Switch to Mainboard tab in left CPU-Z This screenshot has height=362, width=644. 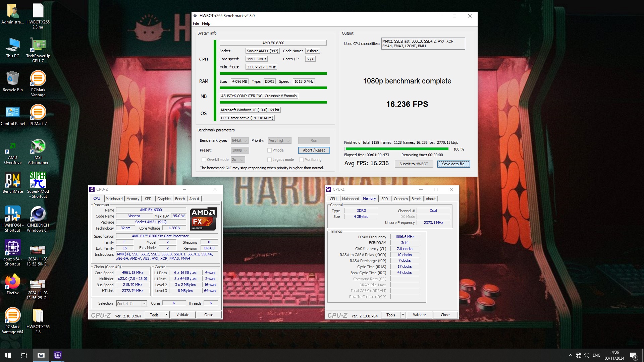coord(114,199)
